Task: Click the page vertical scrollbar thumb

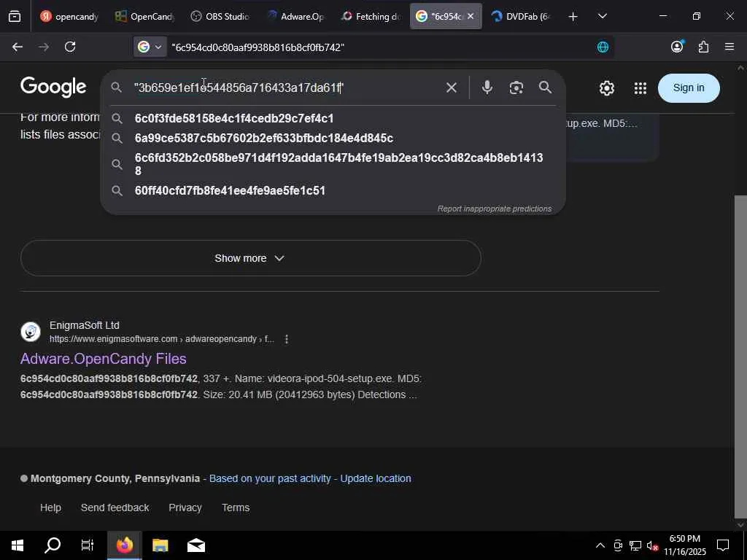Action: pos(740,355)
